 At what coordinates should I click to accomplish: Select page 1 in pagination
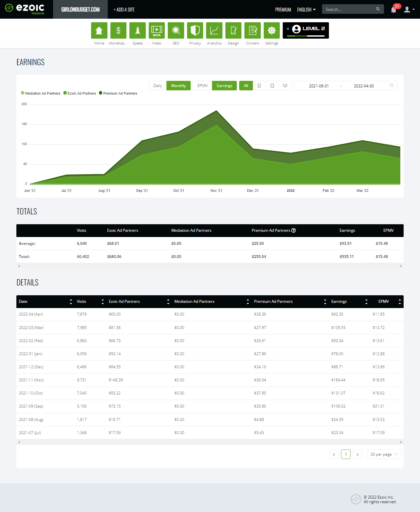pos(346,454)
